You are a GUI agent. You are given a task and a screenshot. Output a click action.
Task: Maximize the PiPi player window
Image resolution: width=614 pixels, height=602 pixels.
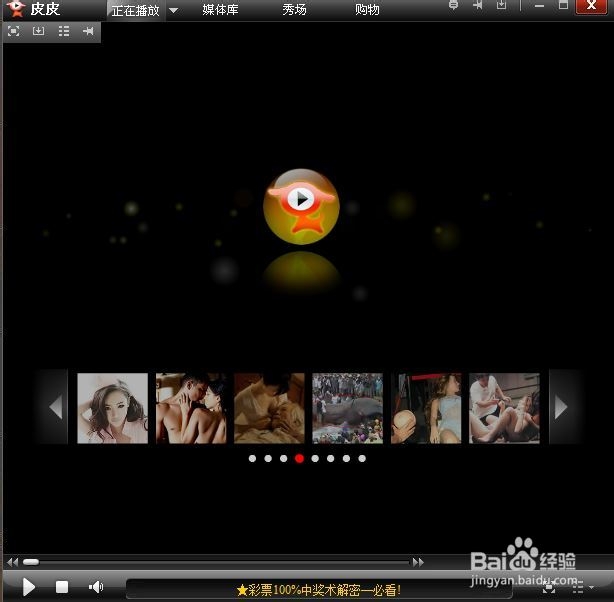pyautogui.click(x=563, y=5)
